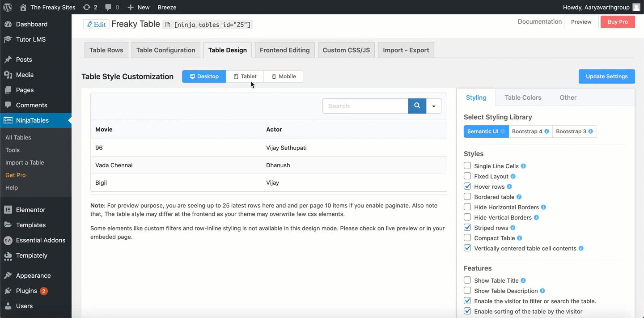
Task: Click info icon next to Fixed Layout
Action: point(513,176)
